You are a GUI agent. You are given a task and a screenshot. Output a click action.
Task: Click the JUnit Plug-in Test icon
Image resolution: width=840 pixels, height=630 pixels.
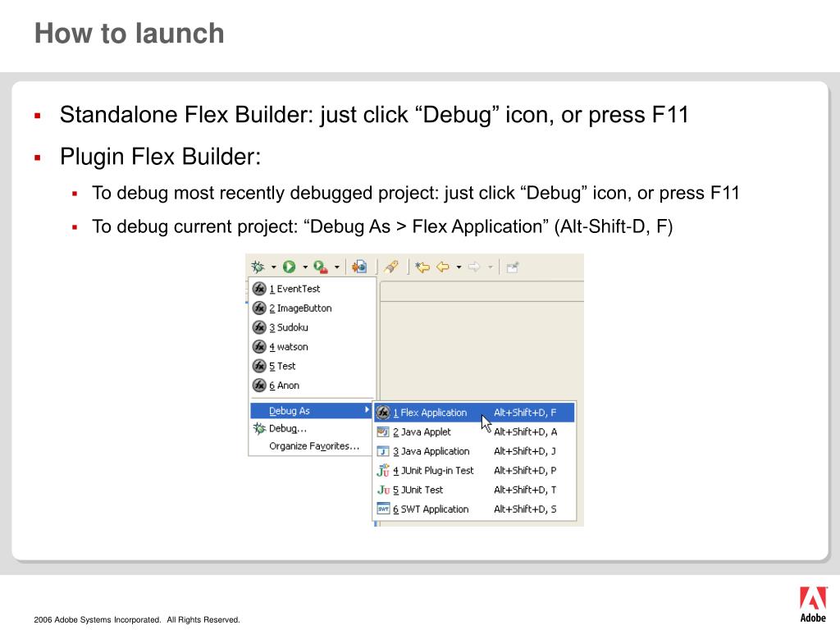pyautogui.click(x=383, y=470)
